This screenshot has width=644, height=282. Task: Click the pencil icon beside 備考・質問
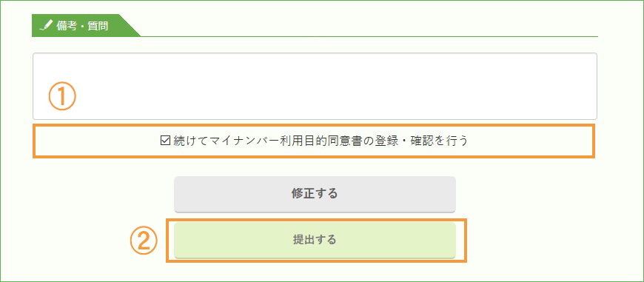click(47, 26)
